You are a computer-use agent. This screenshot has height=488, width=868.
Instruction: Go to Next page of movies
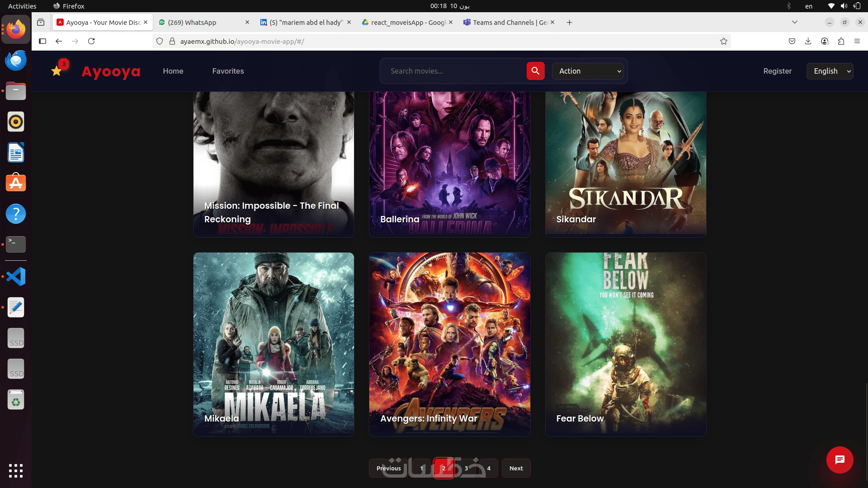click(x=516, y=468)
